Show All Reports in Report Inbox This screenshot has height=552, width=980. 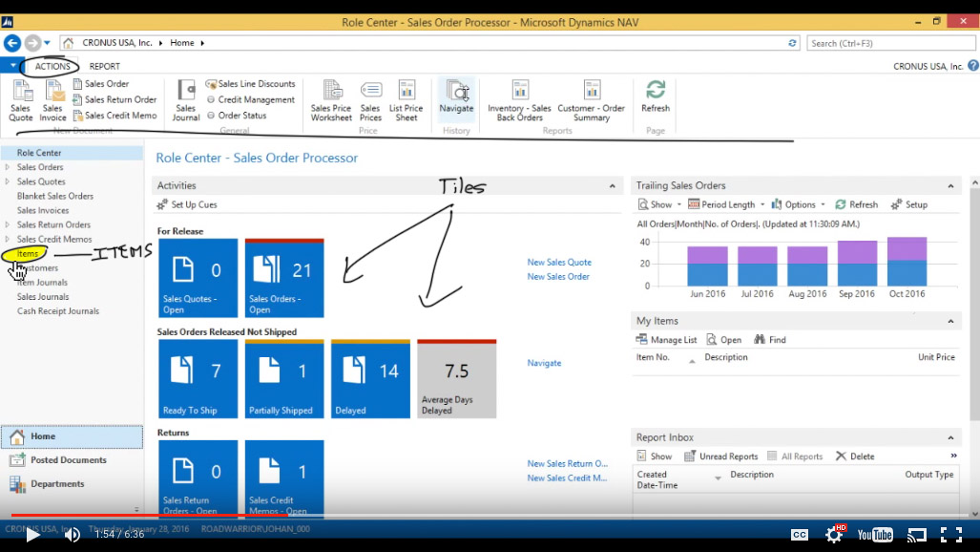[794, 456]
